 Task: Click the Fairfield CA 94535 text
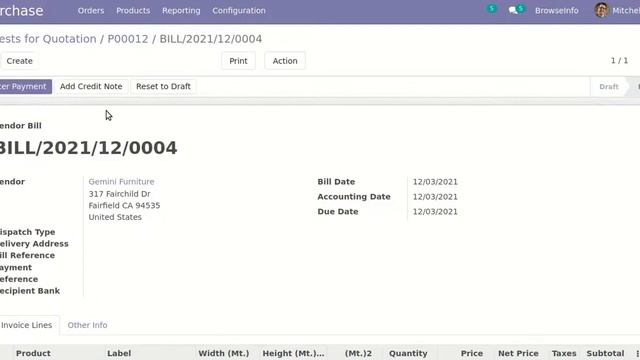tap(124, 206)
